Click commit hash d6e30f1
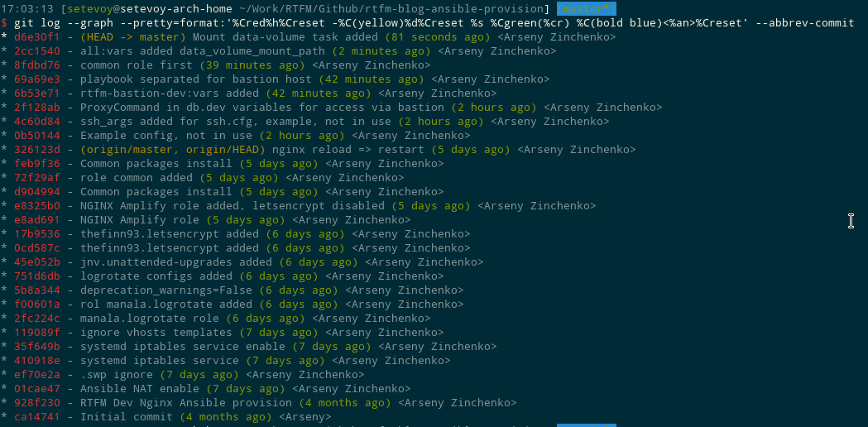Viewport: 868px width, 427px height. [37, 37]
